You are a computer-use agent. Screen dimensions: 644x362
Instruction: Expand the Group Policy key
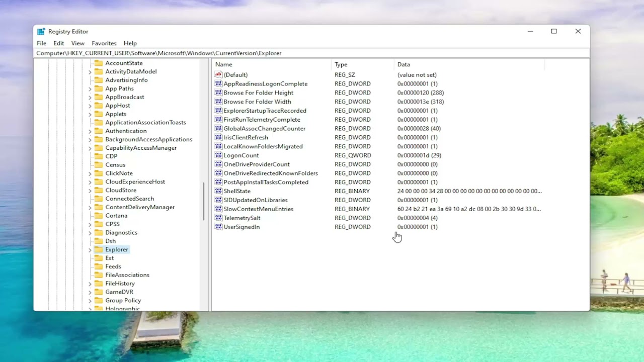pos(90,301)
